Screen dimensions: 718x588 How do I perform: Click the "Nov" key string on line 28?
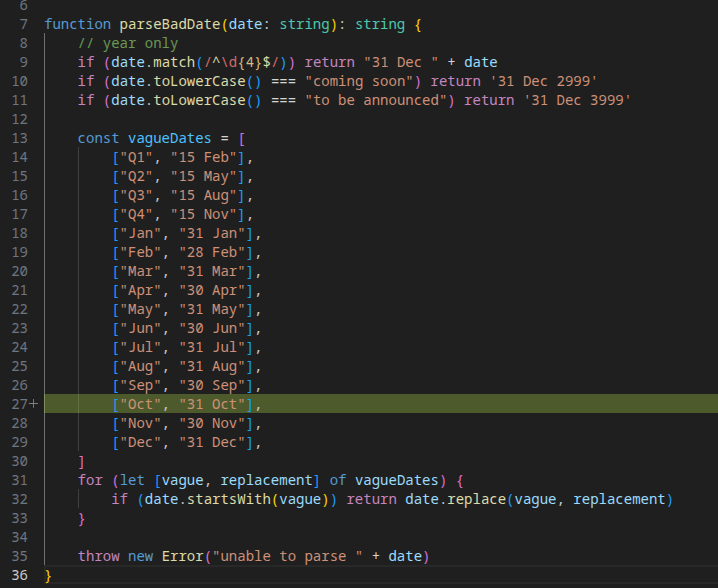pyautogui.click(x=140, y=424)
